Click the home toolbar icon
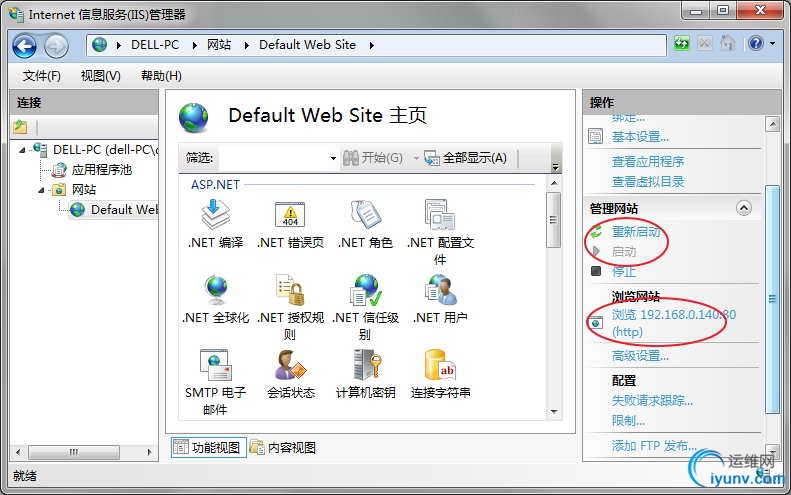Viewport: 791px width, 495px height. click(727, 43)
